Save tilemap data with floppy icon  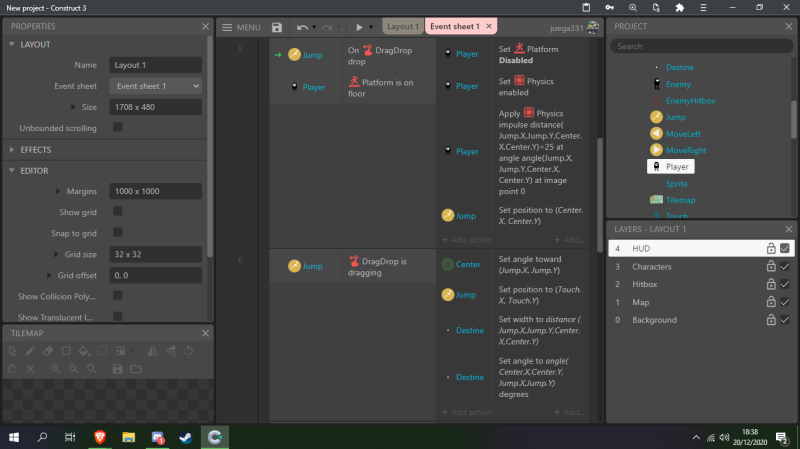point(117,369)
